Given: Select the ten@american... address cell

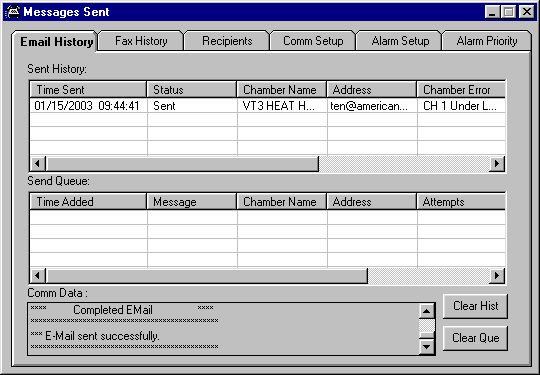Looking at the screenshot, I should coord(372,106).
